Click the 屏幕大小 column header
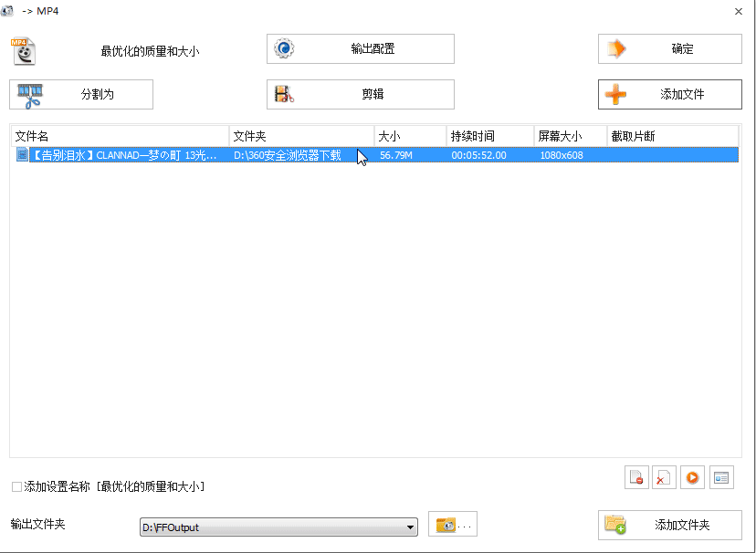756x553 pixels. [570, 136]
